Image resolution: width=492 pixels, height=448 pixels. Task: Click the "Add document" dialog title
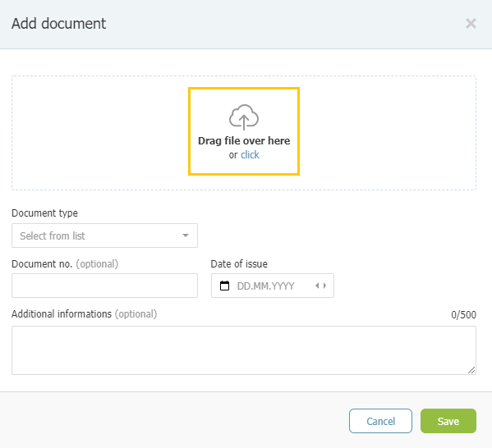[58, 24]
